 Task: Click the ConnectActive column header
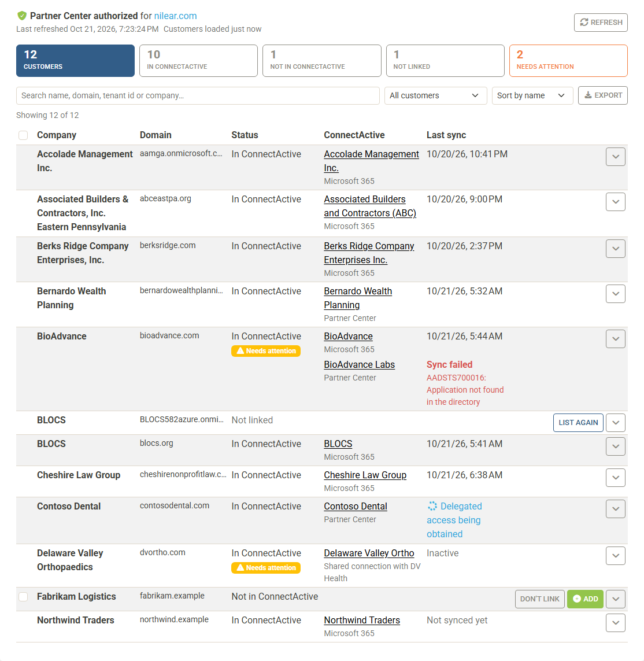pyautogui.click(x=354, y=135)
